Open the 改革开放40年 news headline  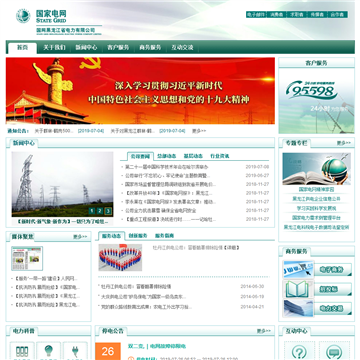169,193
